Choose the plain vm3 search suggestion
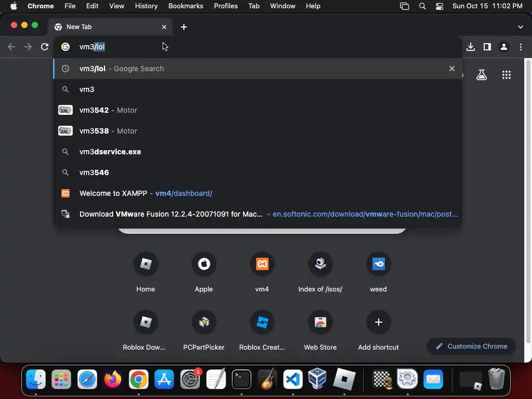The width and height of the screenshot is (532, 399). 258,89
